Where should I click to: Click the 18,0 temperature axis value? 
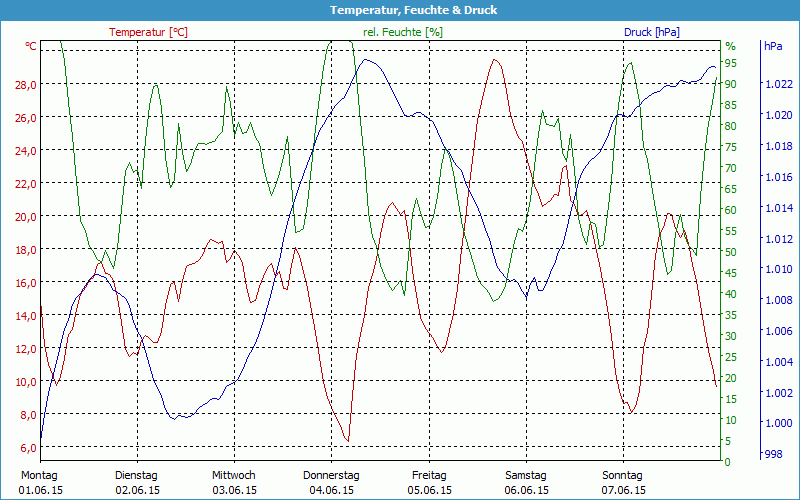click(26, 249)
